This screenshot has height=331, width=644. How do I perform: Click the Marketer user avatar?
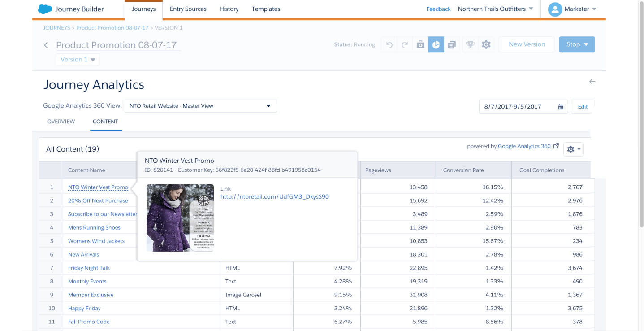(555, 9)
